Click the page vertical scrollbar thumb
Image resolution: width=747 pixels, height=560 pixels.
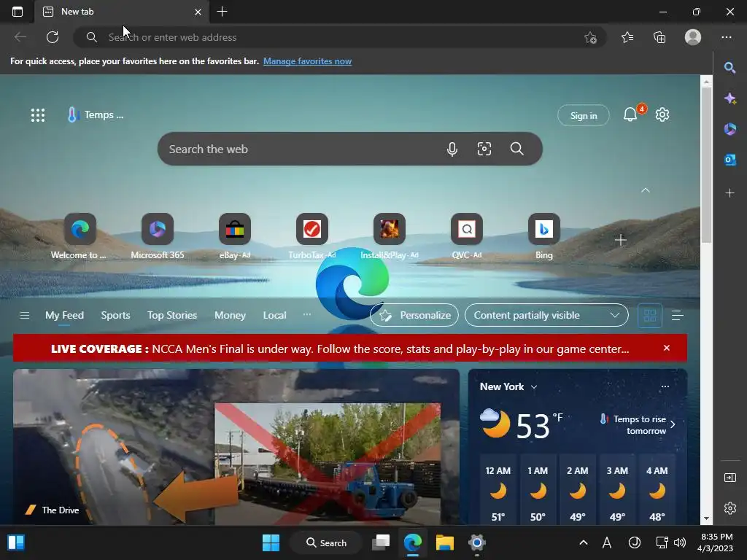[706, 165]
